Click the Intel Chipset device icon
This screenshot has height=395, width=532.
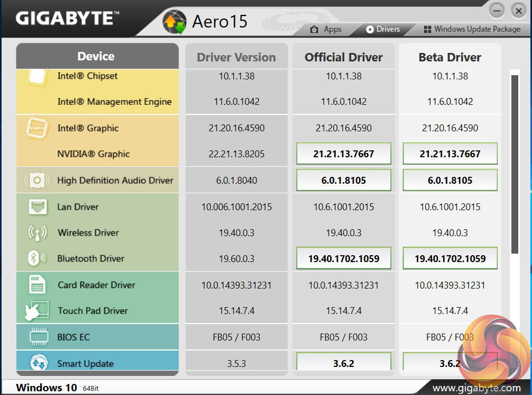(36, 78)
